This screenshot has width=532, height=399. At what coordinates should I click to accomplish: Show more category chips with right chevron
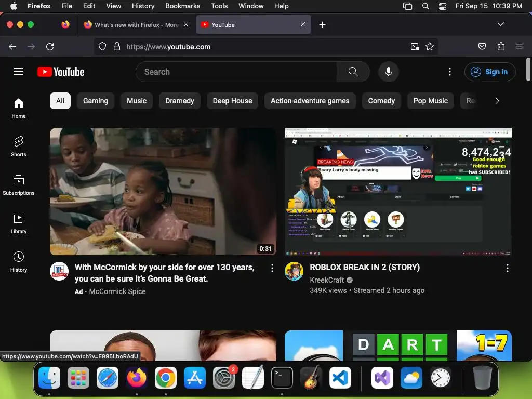pyautogui.click(x=497, y=101)
